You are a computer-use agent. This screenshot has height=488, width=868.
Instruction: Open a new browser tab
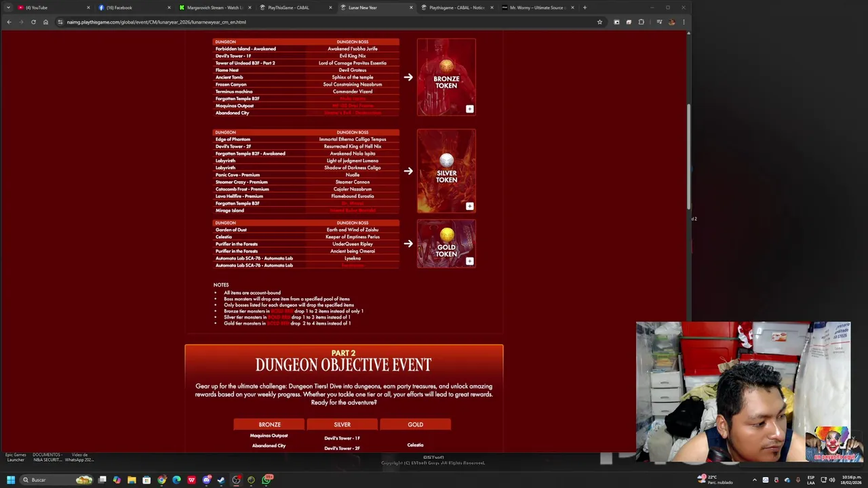tap(585, 7)
